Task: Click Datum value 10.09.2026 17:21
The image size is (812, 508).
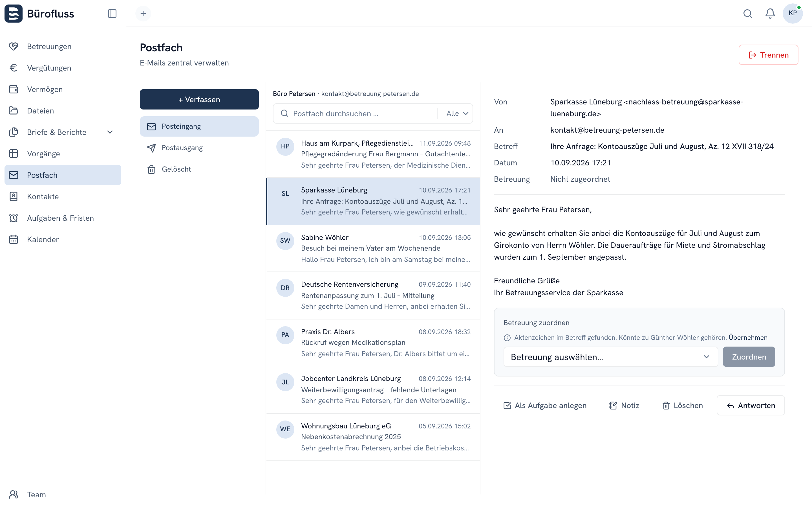Action: point(581,163)
